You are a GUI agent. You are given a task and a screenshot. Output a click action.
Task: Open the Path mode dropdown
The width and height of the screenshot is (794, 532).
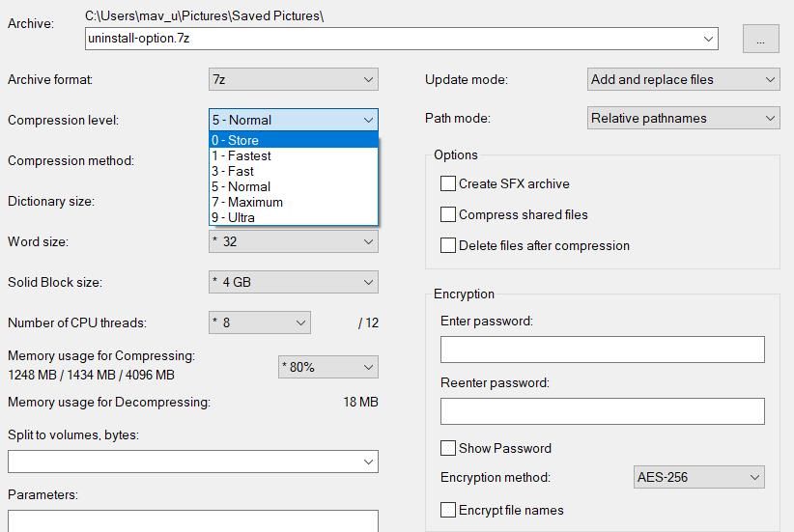pyautogui.click(x=684, y=118)
